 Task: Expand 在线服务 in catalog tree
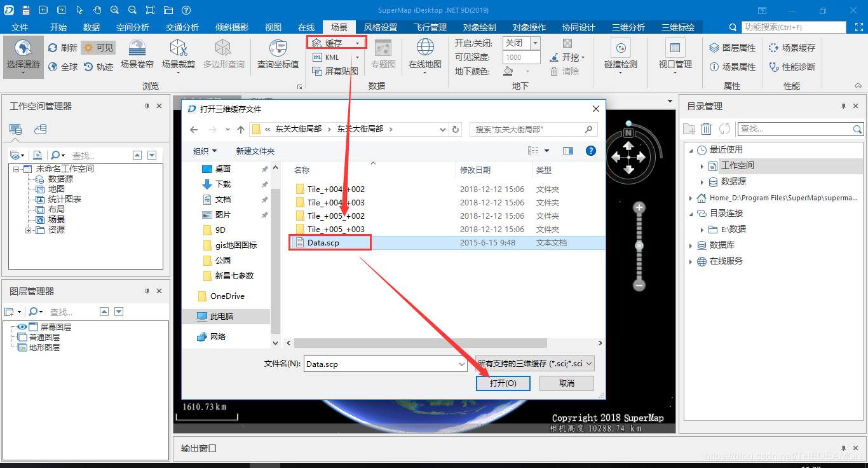691,261
